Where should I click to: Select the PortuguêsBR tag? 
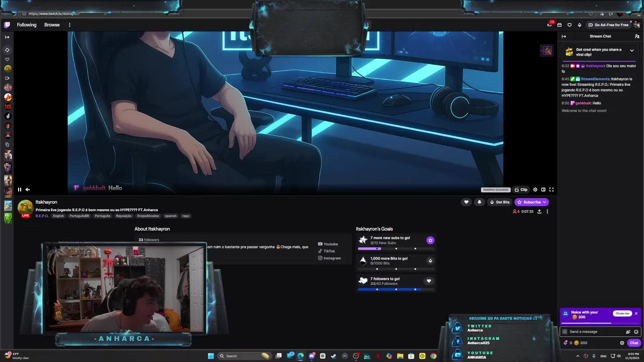(79, 216)
